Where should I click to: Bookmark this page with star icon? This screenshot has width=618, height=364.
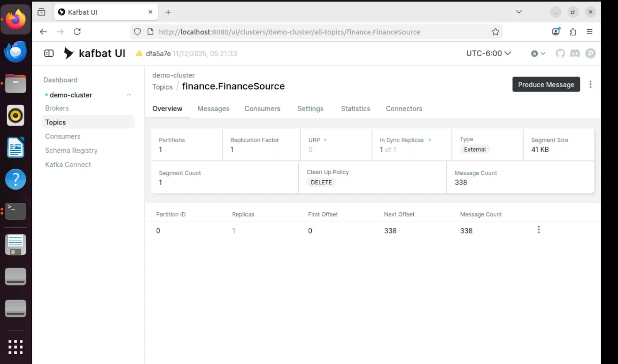(495, 32)
